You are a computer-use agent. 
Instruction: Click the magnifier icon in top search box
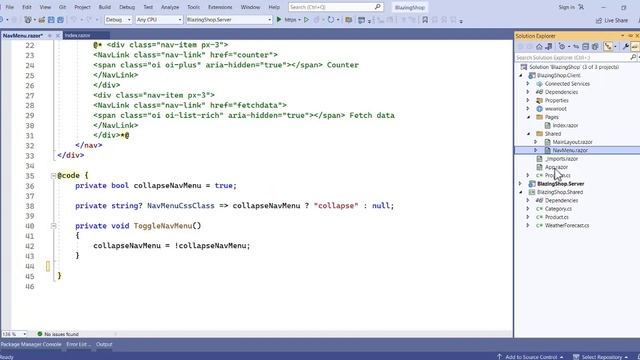click(378, 7)
